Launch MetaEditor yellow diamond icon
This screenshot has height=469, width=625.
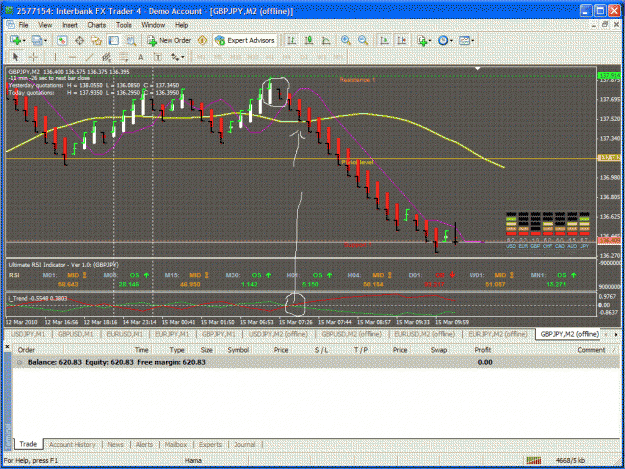(x=202, y=40)
